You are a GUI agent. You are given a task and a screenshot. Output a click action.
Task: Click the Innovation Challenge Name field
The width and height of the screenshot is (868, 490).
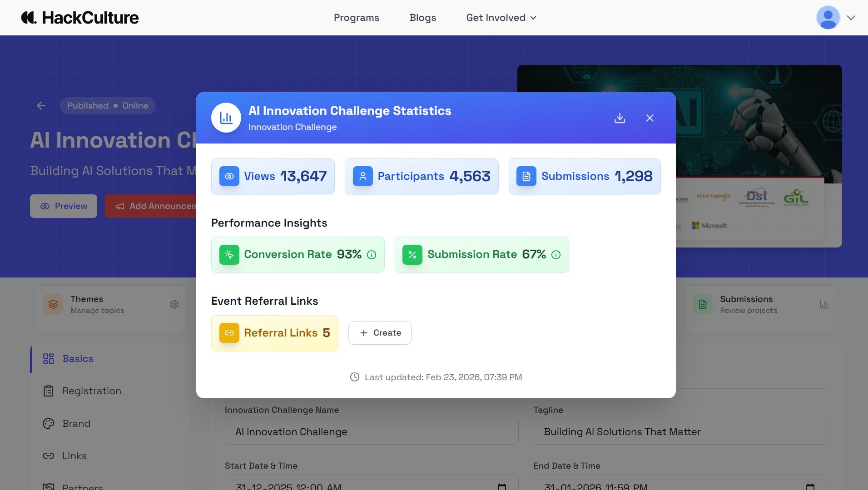371,432
